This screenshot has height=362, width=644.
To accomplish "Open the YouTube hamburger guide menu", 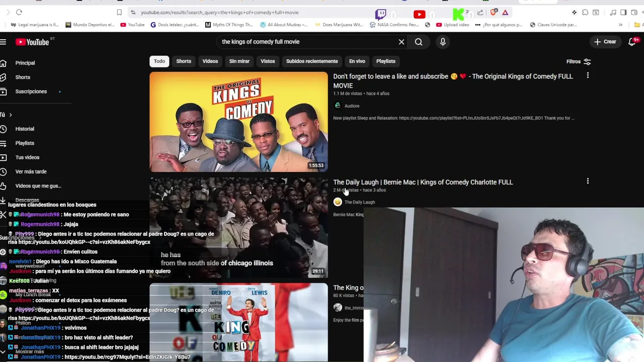I will pos(3,42).
